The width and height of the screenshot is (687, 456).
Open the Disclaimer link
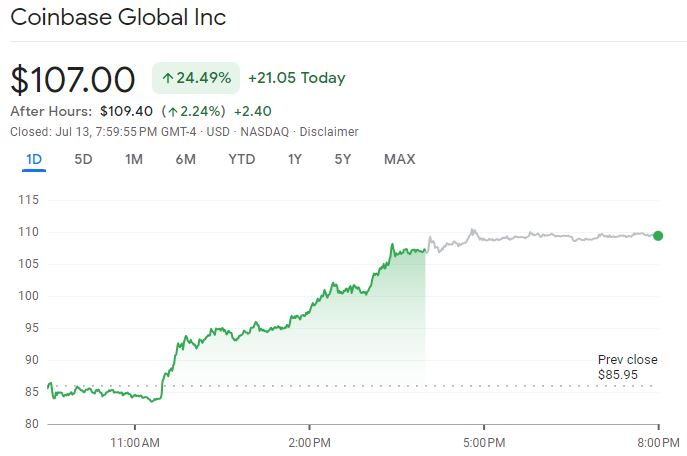329,132
